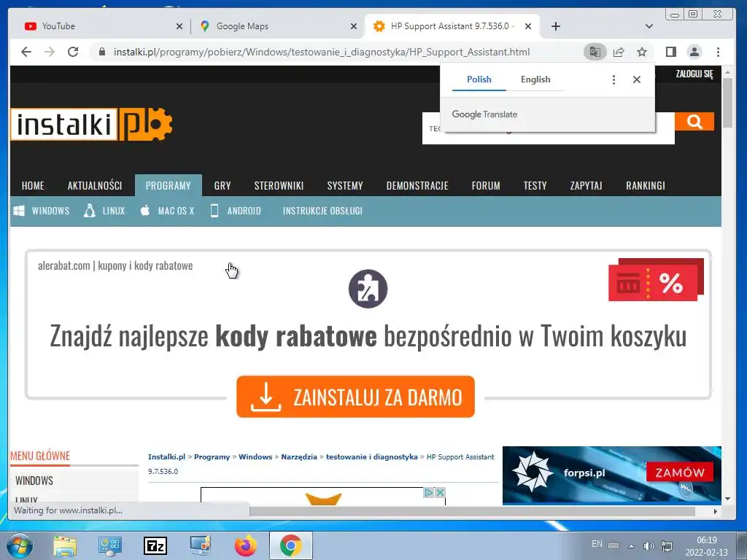Select WINDOWS in the platform submenu
Image resolution: width=747 pixels, height=560 pixels.
click(x=42, y=211)
